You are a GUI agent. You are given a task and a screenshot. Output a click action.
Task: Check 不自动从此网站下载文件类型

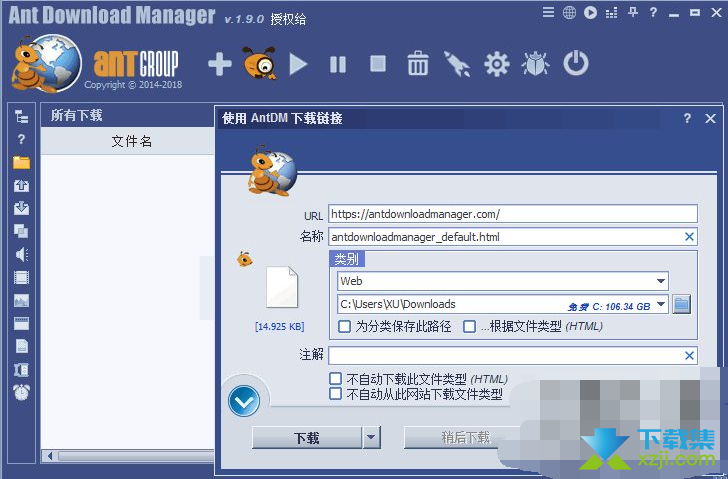pyautogui.click(x=335, y=394)
